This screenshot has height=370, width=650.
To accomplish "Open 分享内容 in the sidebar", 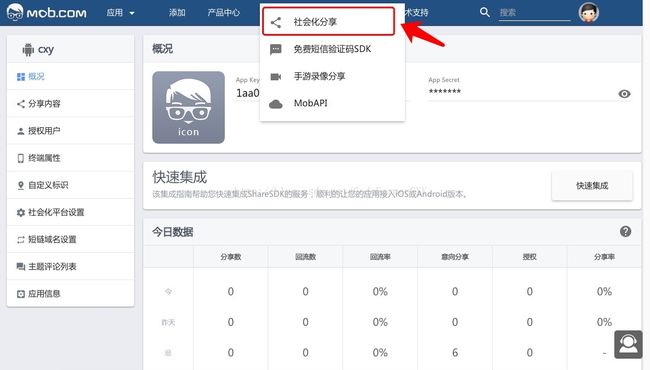I will 70,104.
